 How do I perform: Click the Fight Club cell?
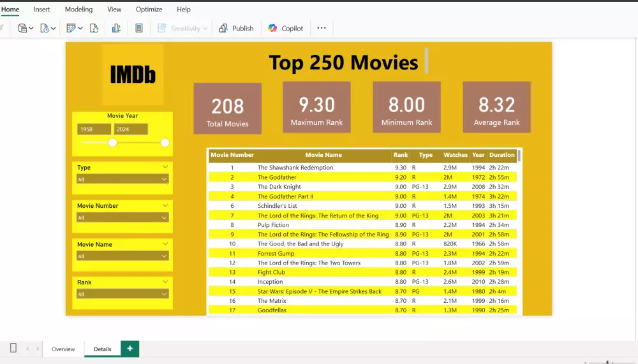(271, 272)
